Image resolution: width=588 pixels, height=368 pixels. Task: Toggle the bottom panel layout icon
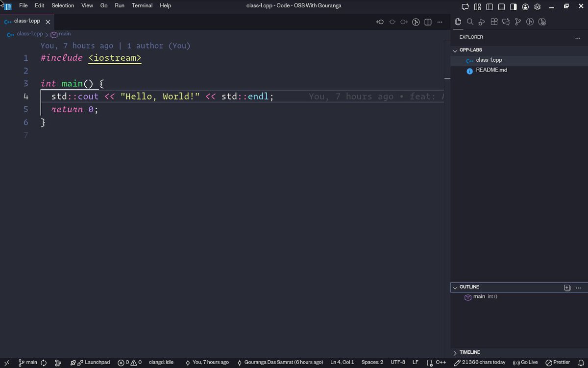501,6
